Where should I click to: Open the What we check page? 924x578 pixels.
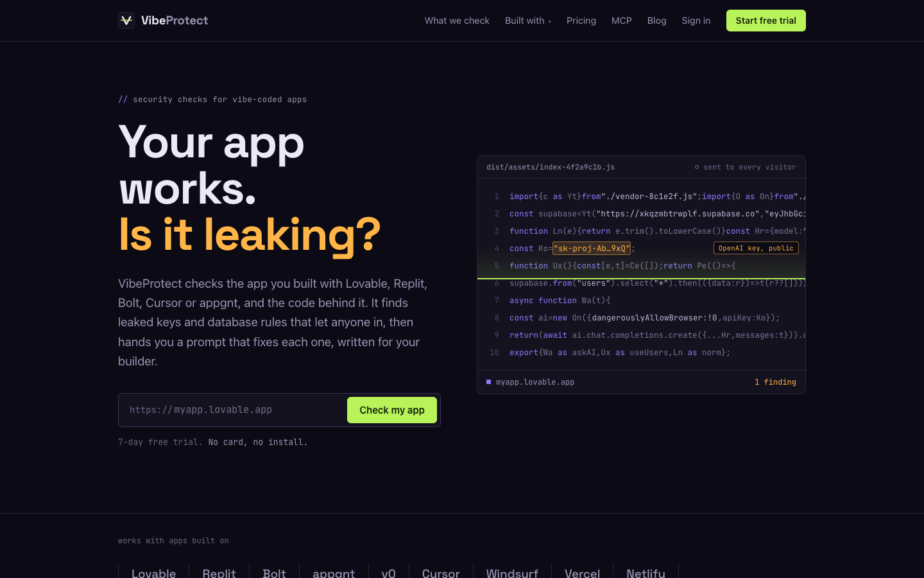tap(457, 21)
